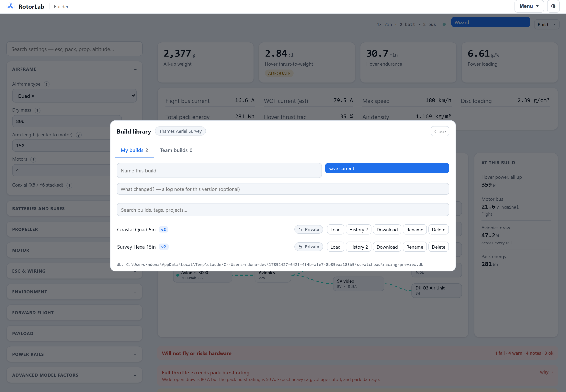Close the Build library dialog
The height and width of the screenshot is (392, 566).
click(440, 131)
